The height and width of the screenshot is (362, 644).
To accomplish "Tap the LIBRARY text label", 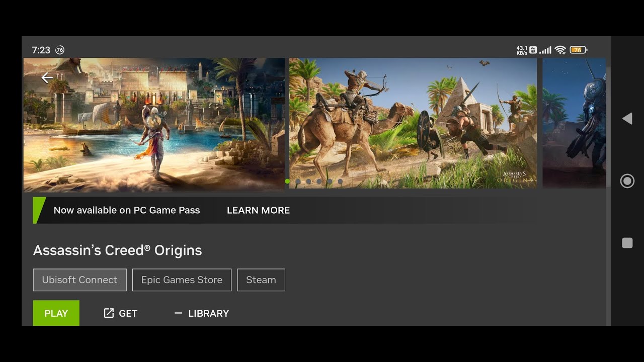I will (209, 313).
